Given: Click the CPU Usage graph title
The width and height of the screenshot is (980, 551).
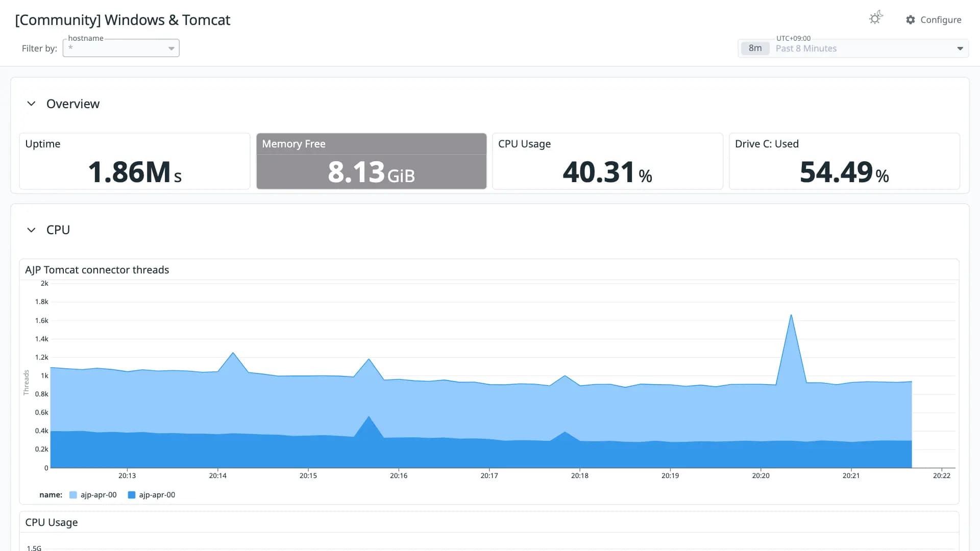Looking at the screenshot, I should click(x=52, y=522).
